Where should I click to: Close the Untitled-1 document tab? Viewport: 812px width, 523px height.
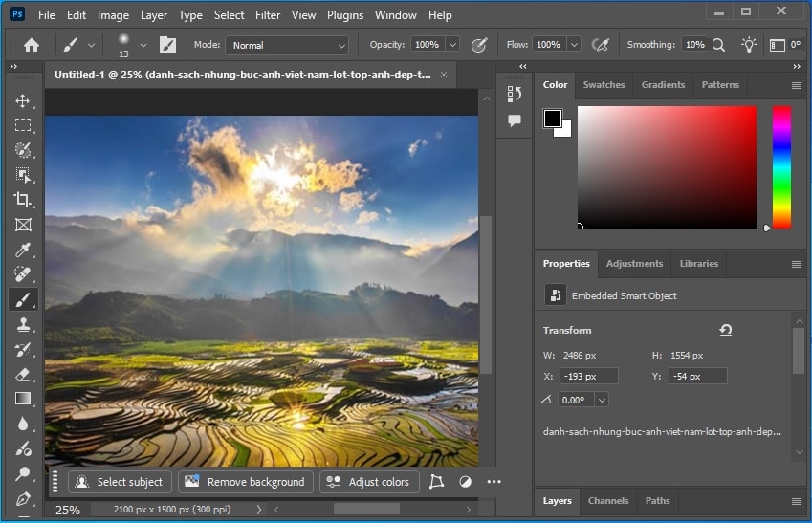point(444,76)
